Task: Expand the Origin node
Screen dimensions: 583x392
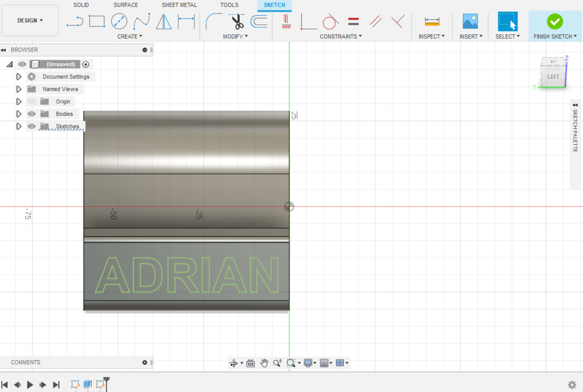Action: point(19,101)
